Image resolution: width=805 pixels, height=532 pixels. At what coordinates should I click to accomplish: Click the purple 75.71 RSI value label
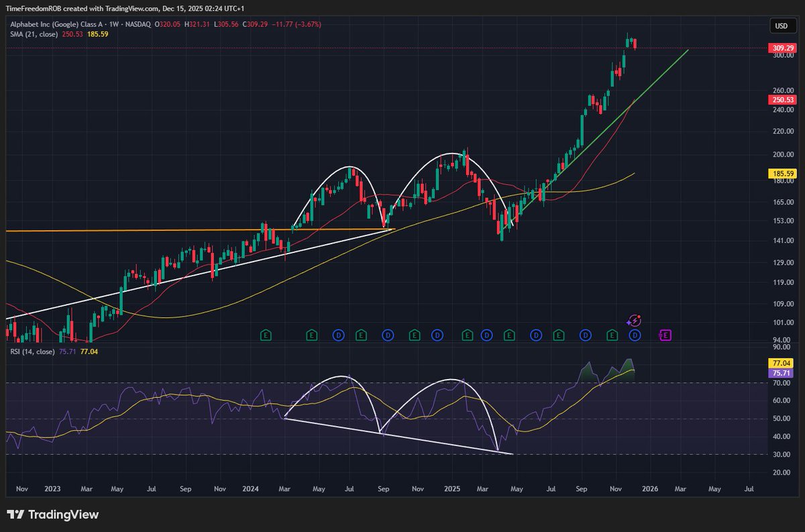(x=782, y=372)
